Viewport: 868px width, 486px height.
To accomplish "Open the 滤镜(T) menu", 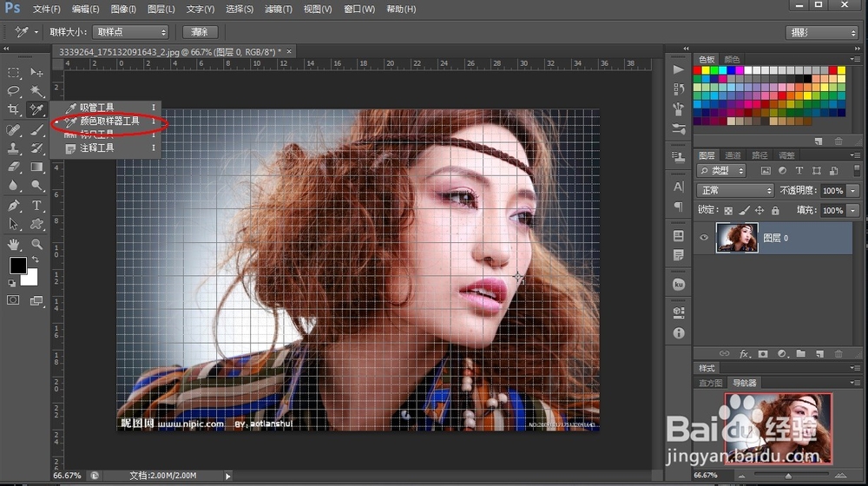I will [x=279, y=9].
